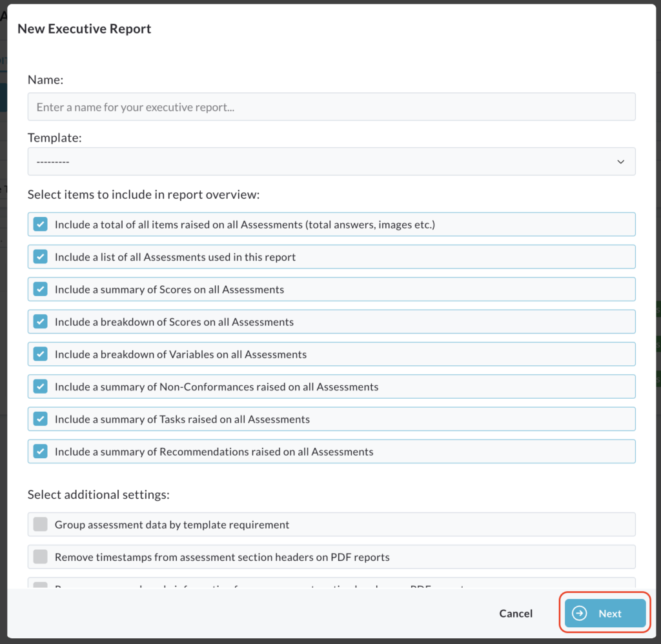661x644 pixels.
Task: Disable 'Include a breakdown of Variables' checkbox
Action: tap(41, 354)
